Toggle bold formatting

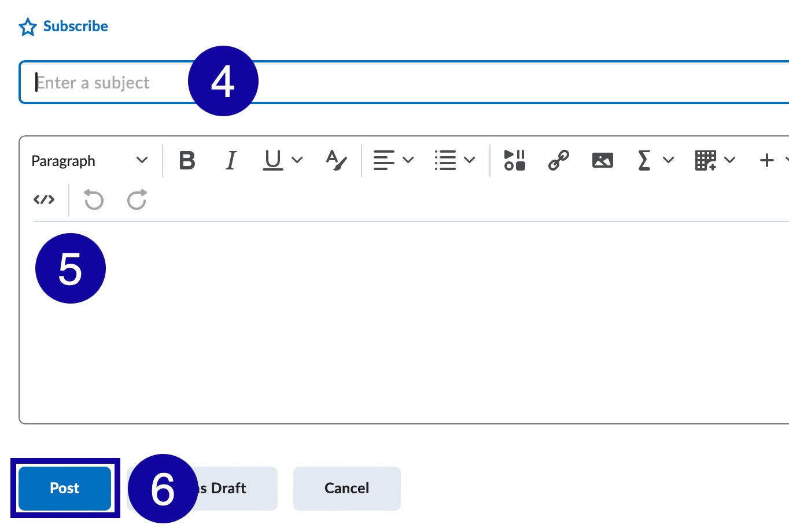pos(187,160)
